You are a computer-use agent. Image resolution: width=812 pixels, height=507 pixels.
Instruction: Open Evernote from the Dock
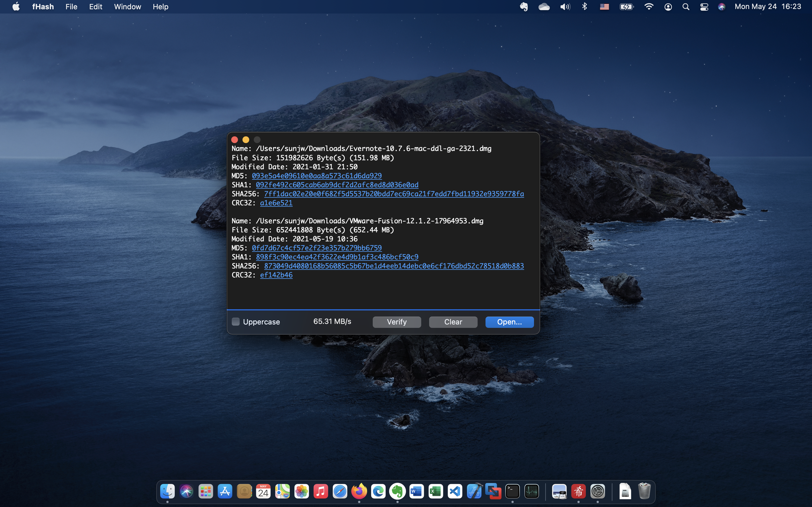tap(397, 491)
